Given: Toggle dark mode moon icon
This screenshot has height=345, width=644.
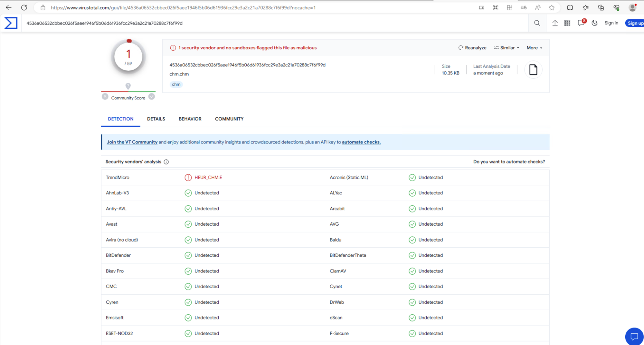Looking at the screenshot, I should [594, 23].
